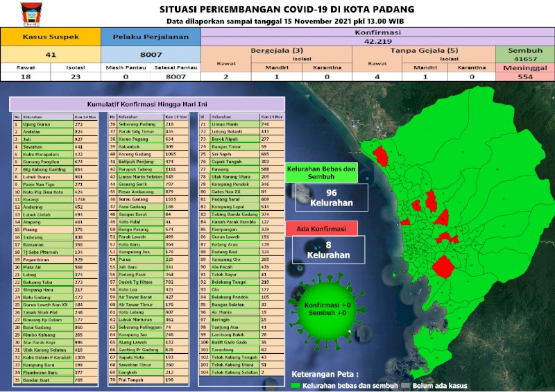This screenshot has width=555, height=392.
Task: Click the 'Meninggal' pink cell
Action: coord(525,67)
